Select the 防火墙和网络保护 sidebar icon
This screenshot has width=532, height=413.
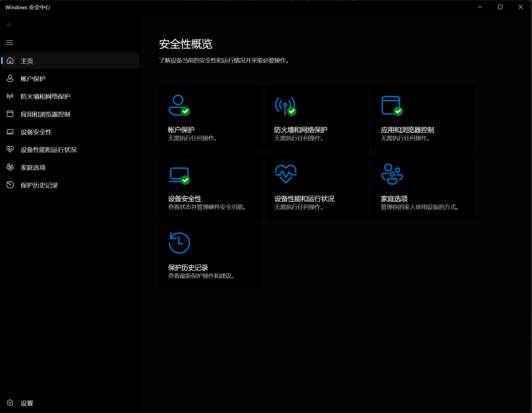pyautogui.click(x=10, y=96)
